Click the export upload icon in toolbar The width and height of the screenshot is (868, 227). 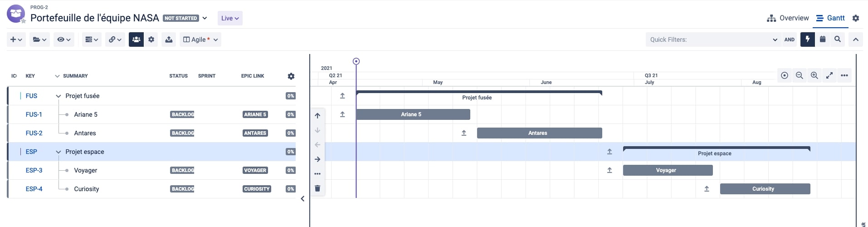pos(169,39)
